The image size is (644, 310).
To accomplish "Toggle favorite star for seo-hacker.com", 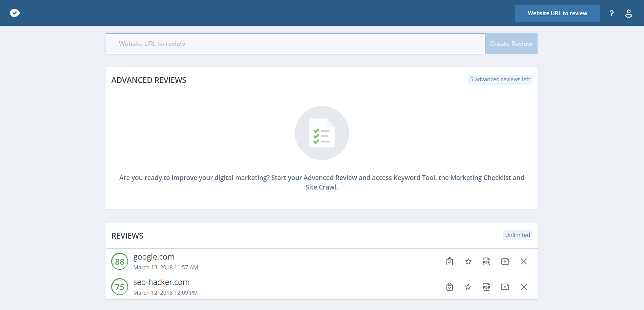I will (468, 287).
